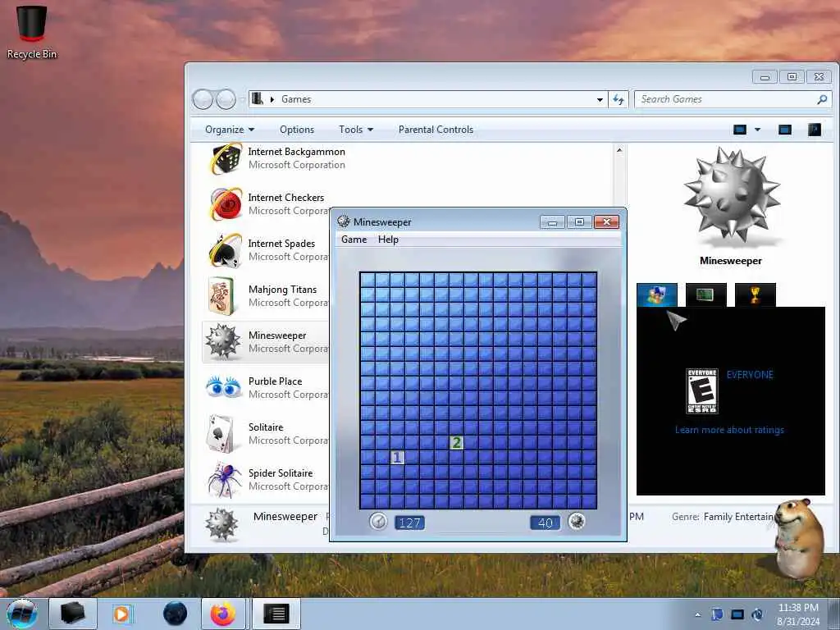840x630 pixels.
Task: Open the Spider Solitaire spider icon
Action: [224, 479]
